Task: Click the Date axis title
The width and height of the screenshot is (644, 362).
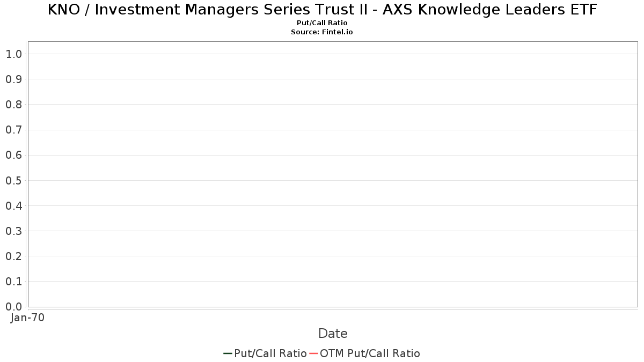Action: (333, 334)
